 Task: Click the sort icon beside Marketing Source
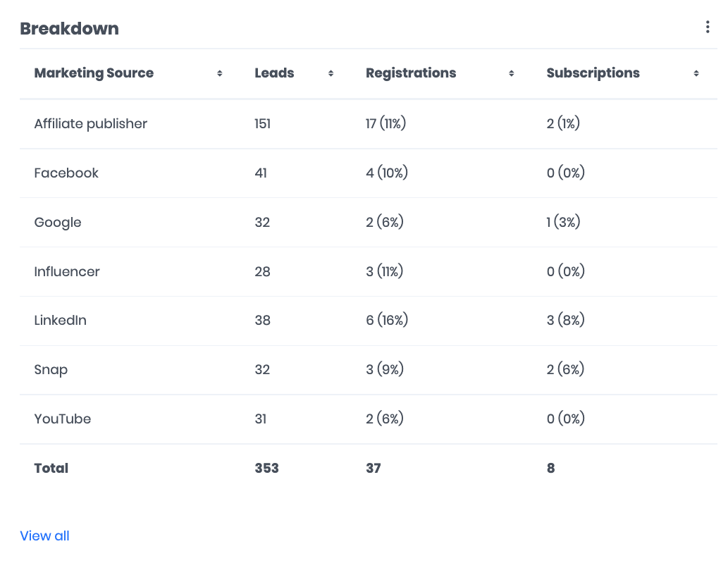(219, 73)
